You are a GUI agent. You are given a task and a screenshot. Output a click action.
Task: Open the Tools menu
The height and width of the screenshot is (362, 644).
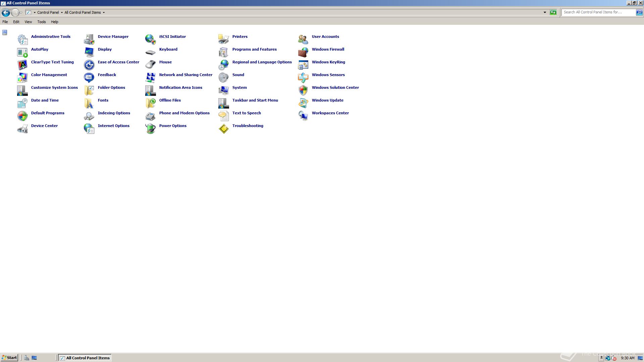(42, 22)
